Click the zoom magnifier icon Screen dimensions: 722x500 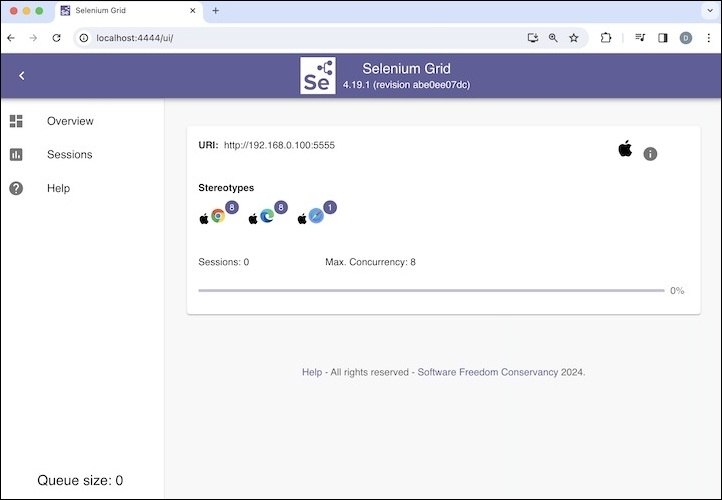[x=553, y=38]
